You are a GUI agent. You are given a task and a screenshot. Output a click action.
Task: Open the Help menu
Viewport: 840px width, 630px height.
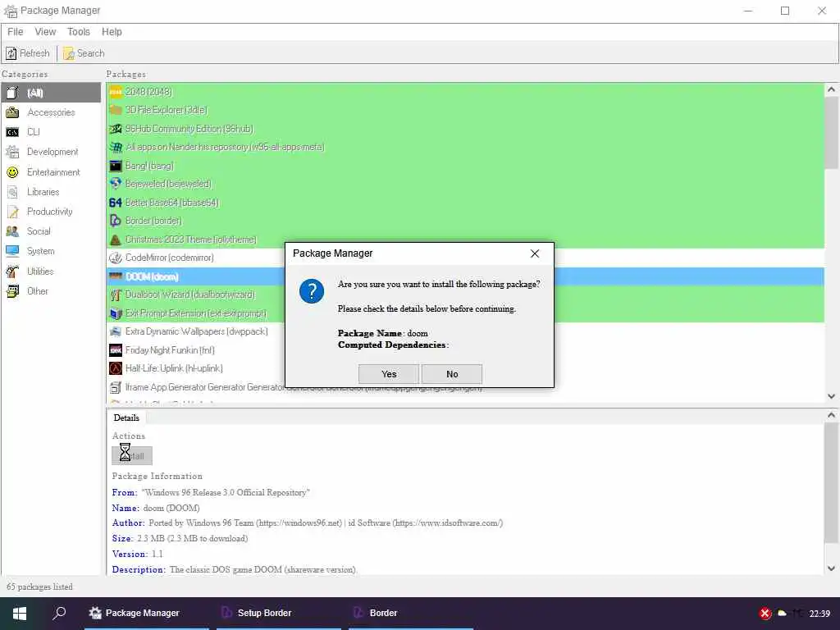(x=112, y=32)
